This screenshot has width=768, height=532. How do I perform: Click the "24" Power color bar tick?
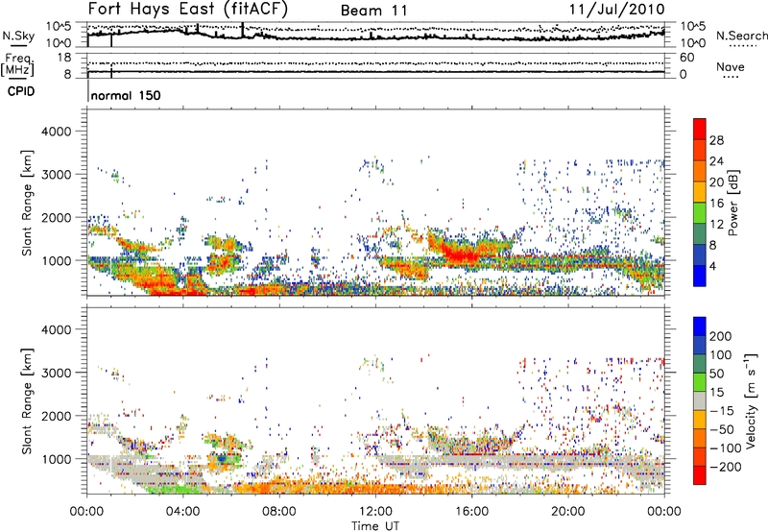(716, 161)
